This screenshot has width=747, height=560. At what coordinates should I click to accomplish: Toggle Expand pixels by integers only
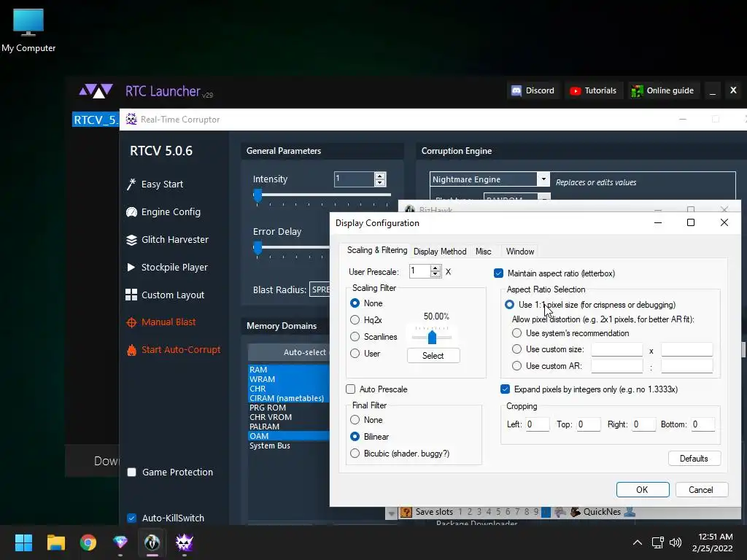pos(506,389)
